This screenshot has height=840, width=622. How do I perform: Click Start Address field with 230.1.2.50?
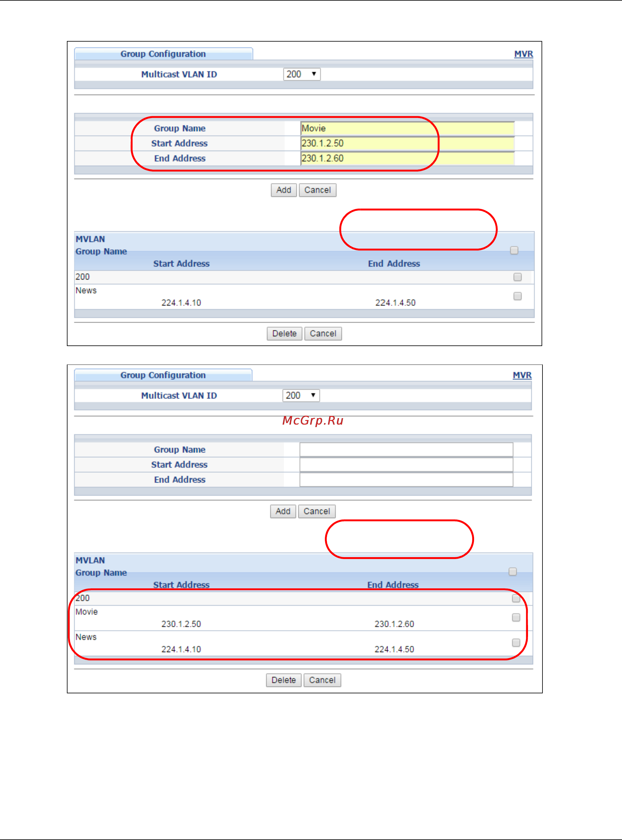pos(407,143)
